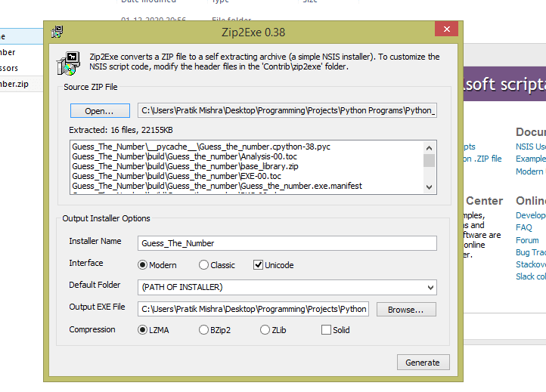Click the file list scroll-down arrow

(x=429, y=187)
